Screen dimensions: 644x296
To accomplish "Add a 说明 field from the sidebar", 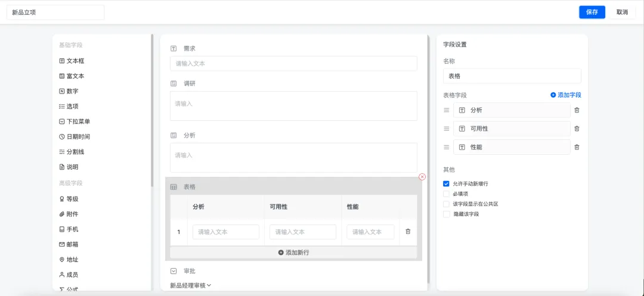I will (69, 167).
